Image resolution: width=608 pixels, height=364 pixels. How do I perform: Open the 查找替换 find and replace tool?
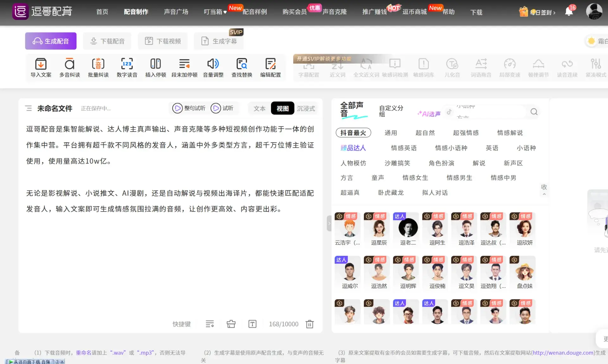pyautogui.click(x=242, y=64)
